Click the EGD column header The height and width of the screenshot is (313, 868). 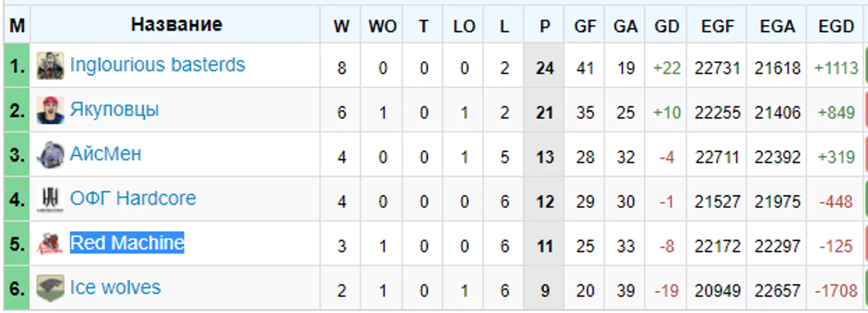[x=836, y=26]
